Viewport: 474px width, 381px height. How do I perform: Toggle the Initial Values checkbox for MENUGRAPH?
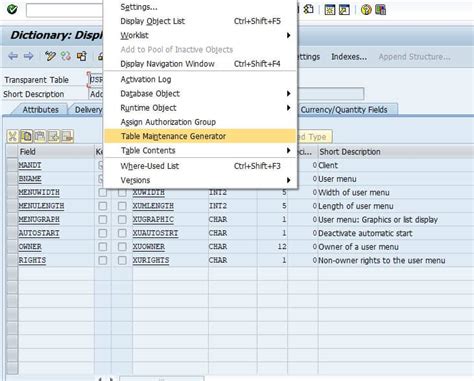[x=122, y=220]
